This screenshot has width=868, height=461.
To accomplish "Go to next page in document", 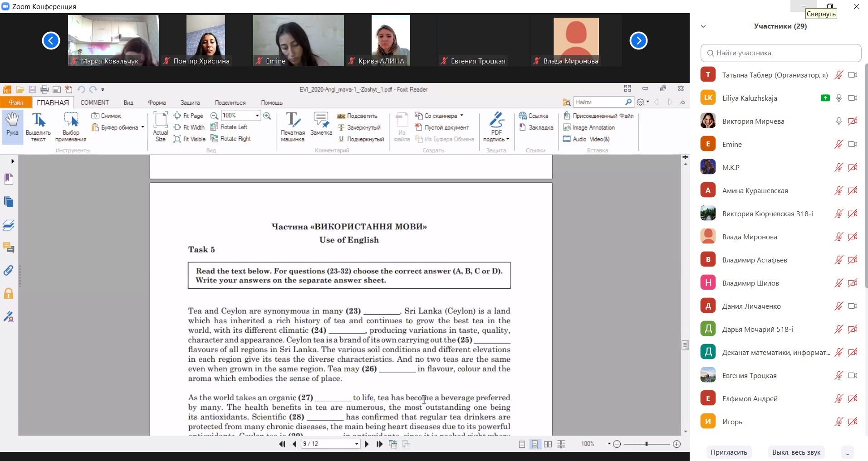I will click(367, 444).
